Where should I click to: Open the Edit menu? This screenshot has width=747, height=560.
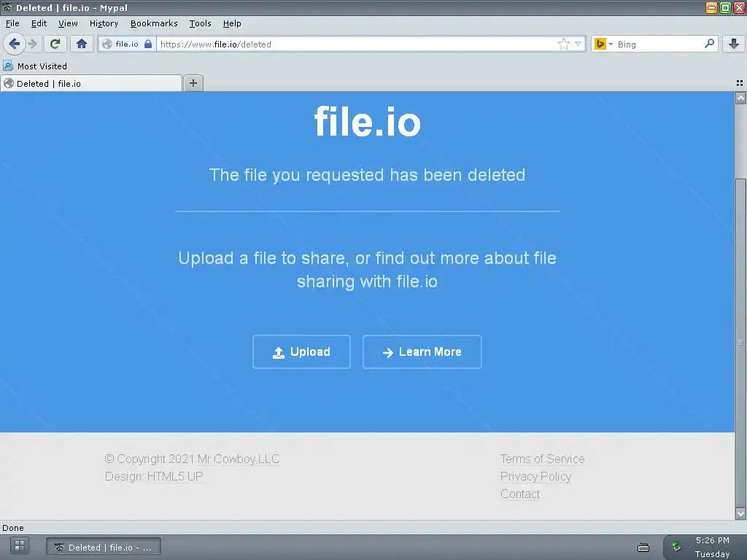(39, 23)
